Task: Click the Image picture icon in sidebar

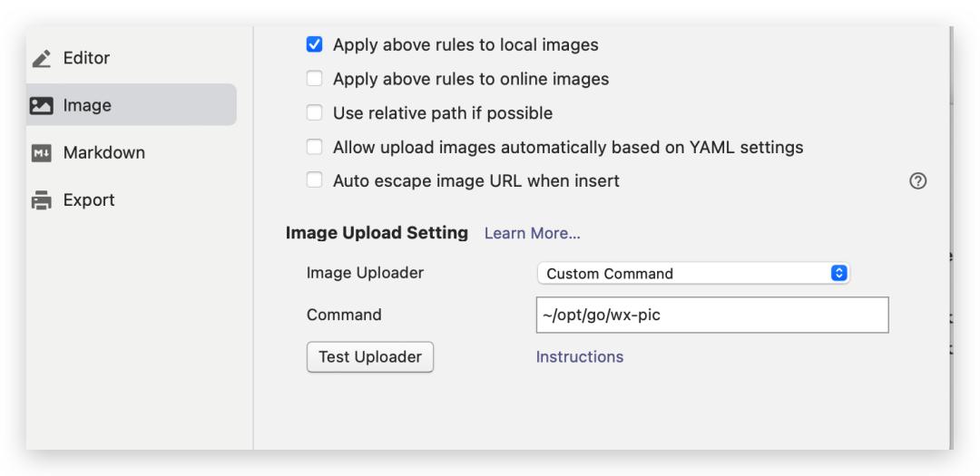Action: [41, 105]
